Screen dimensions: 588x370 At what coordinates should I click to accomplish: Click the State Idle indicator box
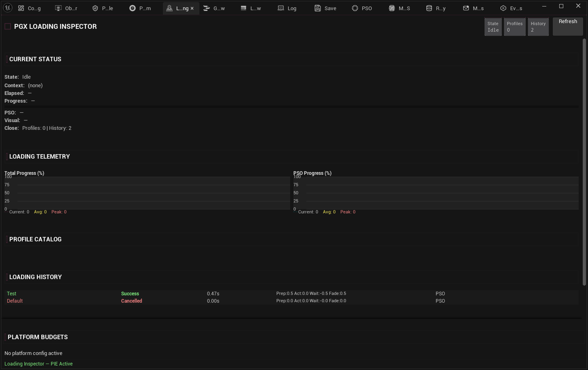pos(493,27)
